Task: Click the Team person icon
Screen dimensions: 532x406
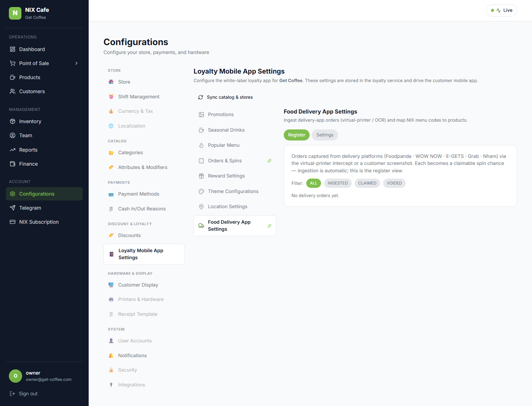Action: (x=13, y=135)
